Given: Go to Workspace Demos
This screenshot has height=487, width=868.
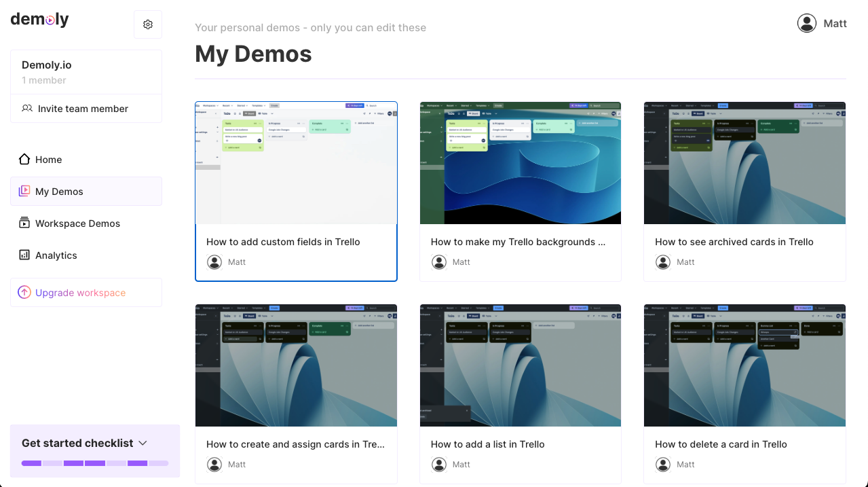Looking at the screenshot, I should [86, 223].
